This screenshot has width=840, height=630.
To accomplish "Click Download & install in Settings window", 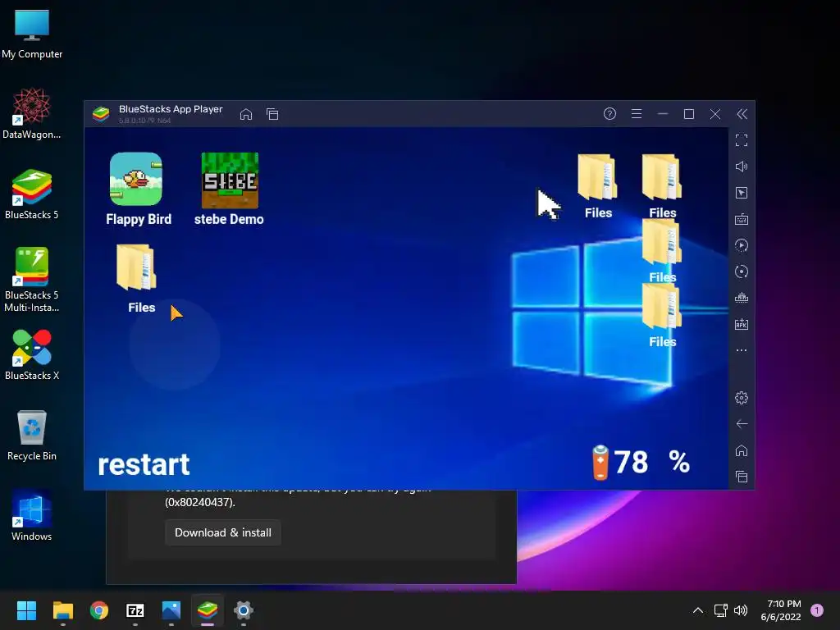I will (x=223, y=532).
